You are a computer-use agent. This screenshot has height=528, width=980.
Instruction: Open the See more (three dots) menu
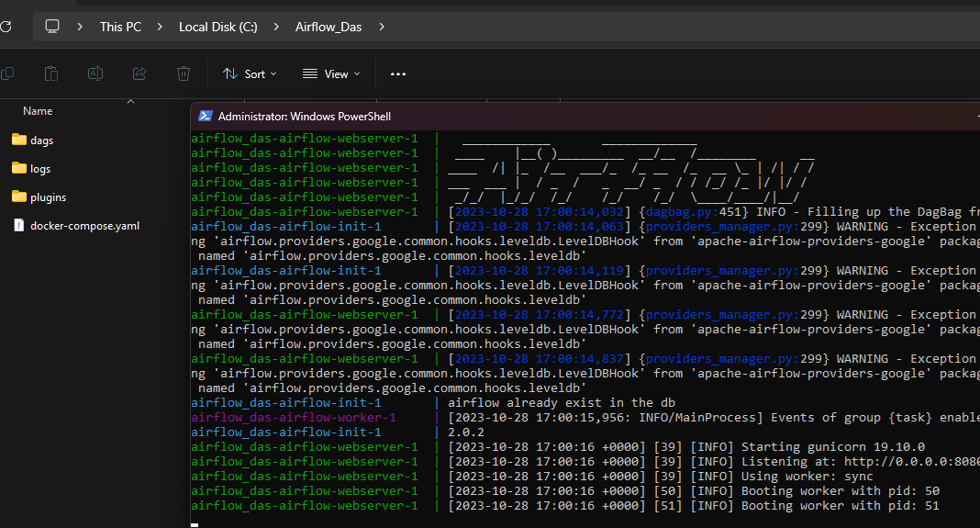(397, 73)
